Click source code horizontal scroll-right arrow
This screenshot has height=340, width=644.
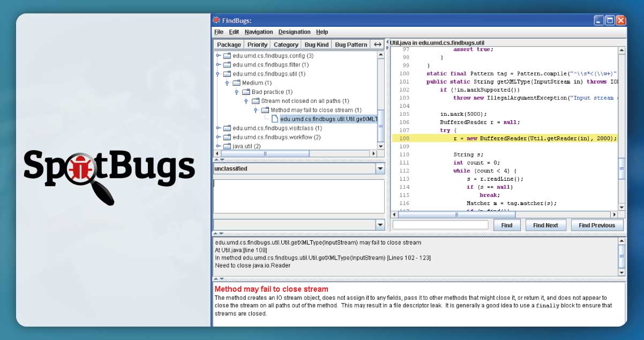tap(615, 215)
